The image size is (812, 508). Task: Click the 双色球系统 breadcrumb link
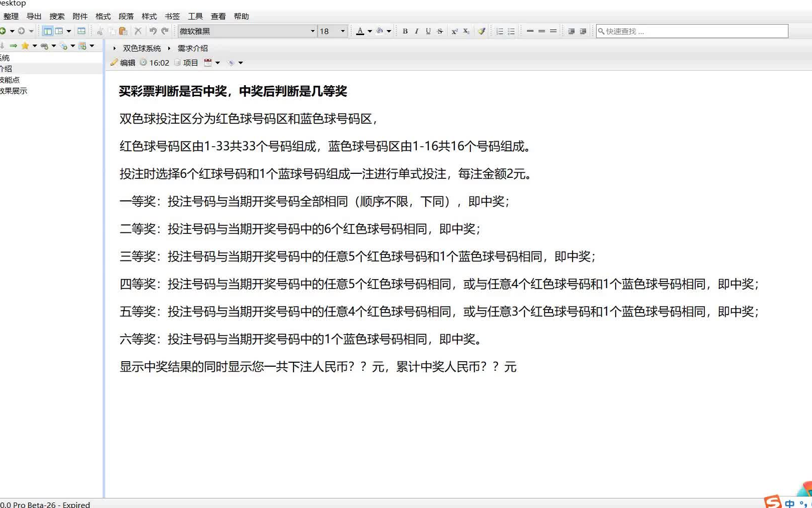tap(142, 49)
